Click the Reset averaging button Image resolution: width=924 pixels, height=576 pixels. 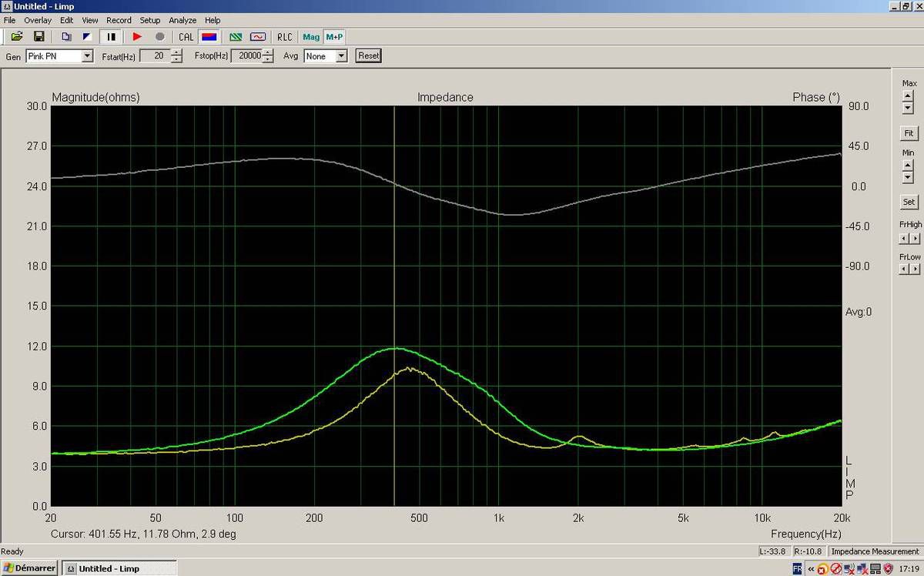click(x=369, y=55)
